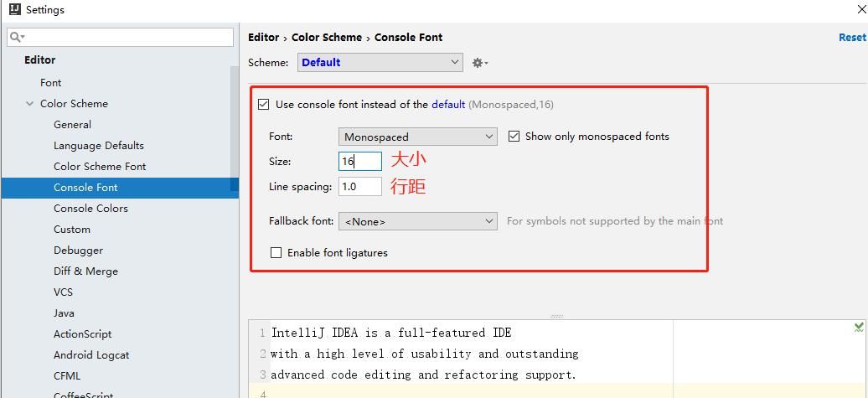Viewport: 868px width, 398px height.
Task: Select General under Color Scheme
Action: click(73, 125)
